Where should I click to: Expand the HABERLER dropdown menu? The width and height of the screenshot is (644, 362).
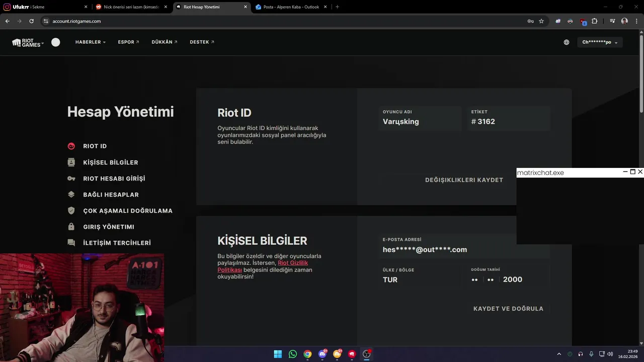[x=91, y=42]
